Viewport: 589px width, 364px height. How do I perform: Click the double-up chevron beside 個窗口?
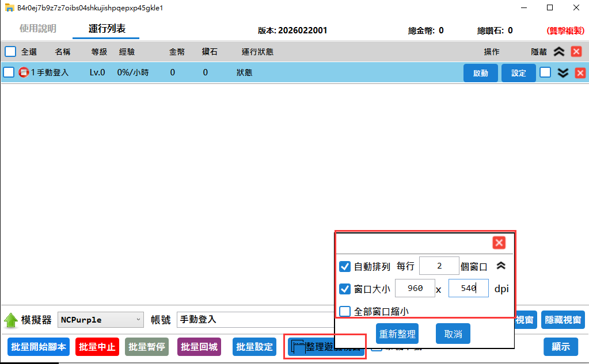coord(501,266)
